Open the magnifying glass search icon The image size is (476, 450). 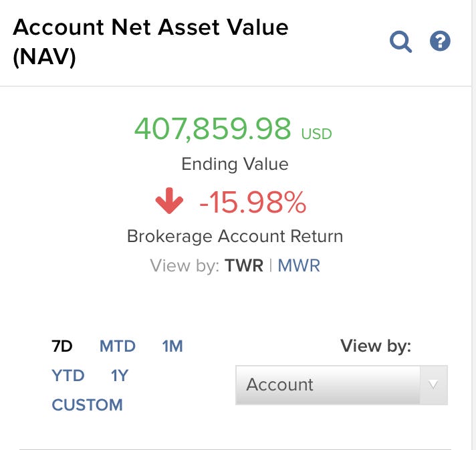pyautogui.click(x=400, y=41)
